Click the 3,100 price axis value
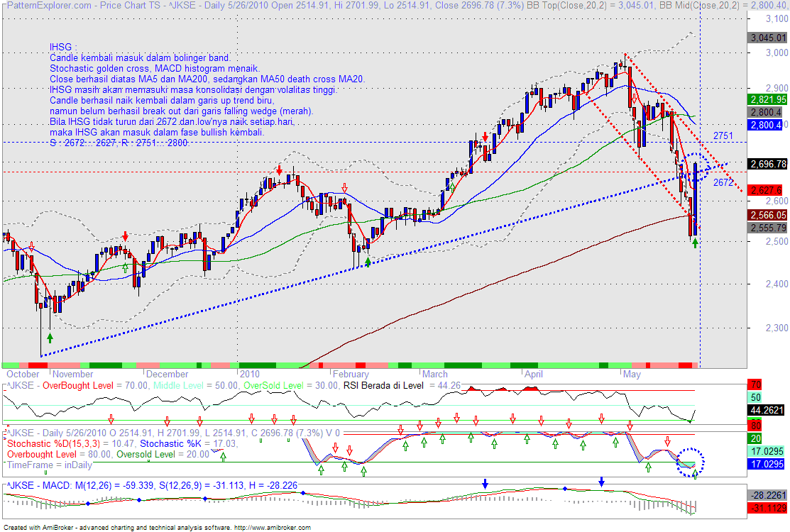The height and width of the screenshot is (532, 790). pos(777,18)
